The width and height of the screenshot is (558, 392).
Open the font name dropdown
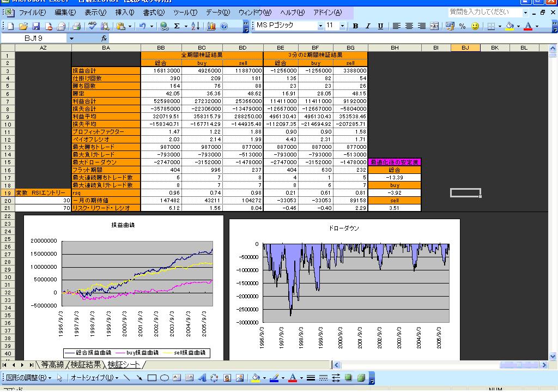(320, 26)
